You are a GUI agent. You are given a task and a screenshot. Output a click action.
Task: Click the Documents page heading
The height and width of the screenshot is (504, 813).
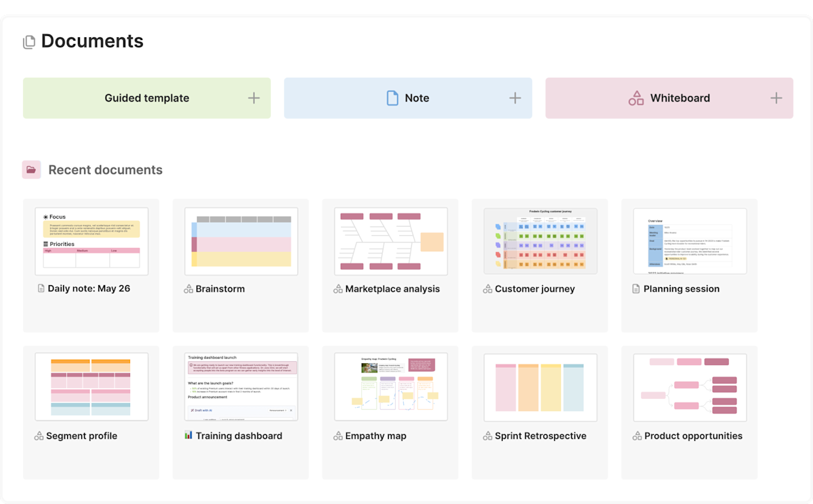point(93,41)
